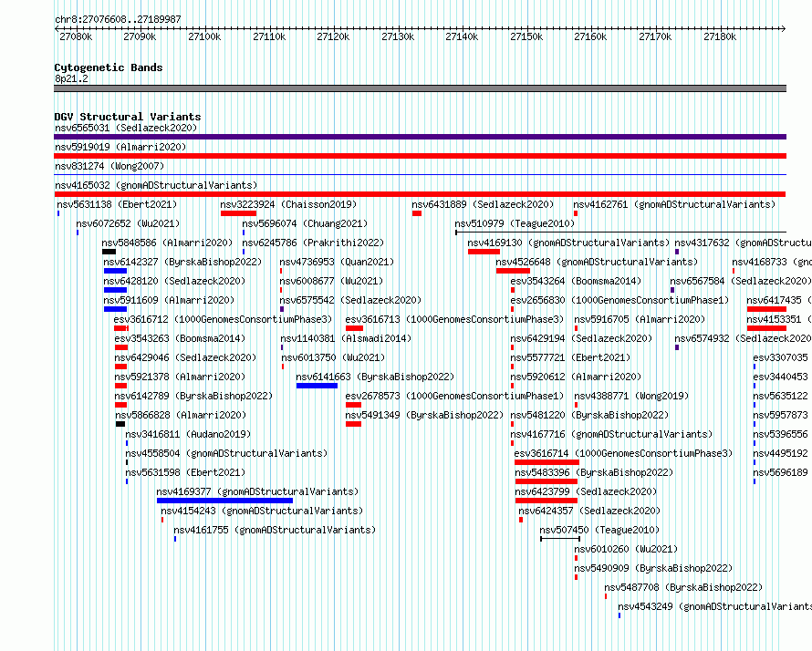812x651 pixels.
Task: Select the blue nsv6141663 feature bar
Action: point(317,386)
